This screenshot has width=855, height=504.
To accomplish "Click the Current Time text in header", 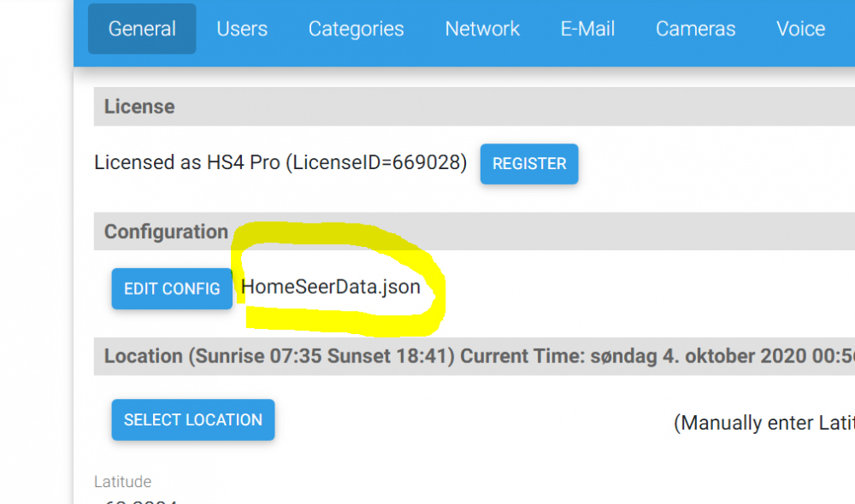I will 522,356.
